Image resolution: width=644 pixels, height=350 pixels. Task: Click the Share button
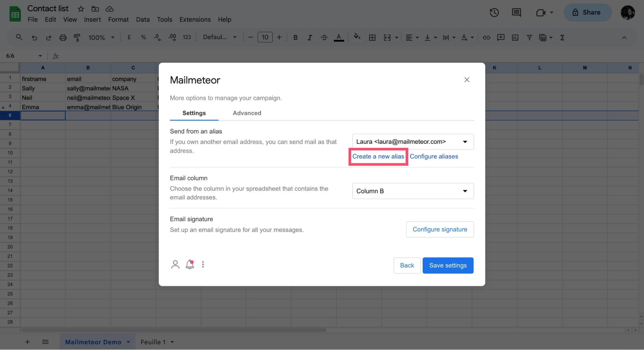click(587, 13)
